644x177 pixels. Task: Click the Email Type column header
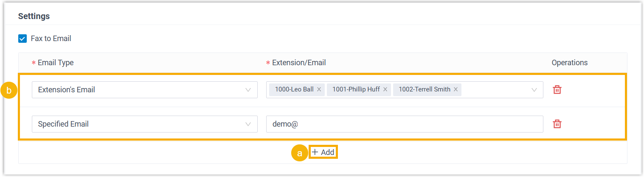pyautogui.click(x=55, y=63)
